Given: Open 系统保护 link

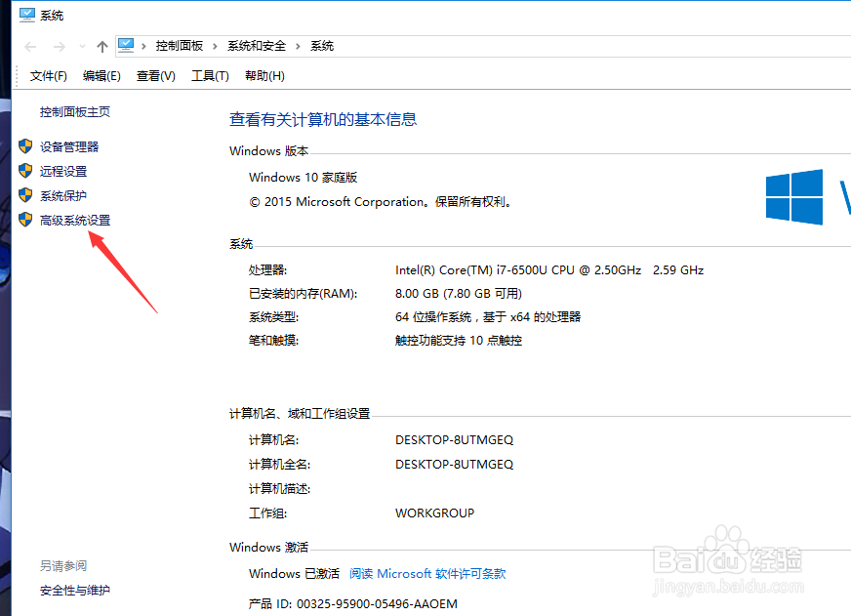Looking at the screenshot, I should pos(63,195).
